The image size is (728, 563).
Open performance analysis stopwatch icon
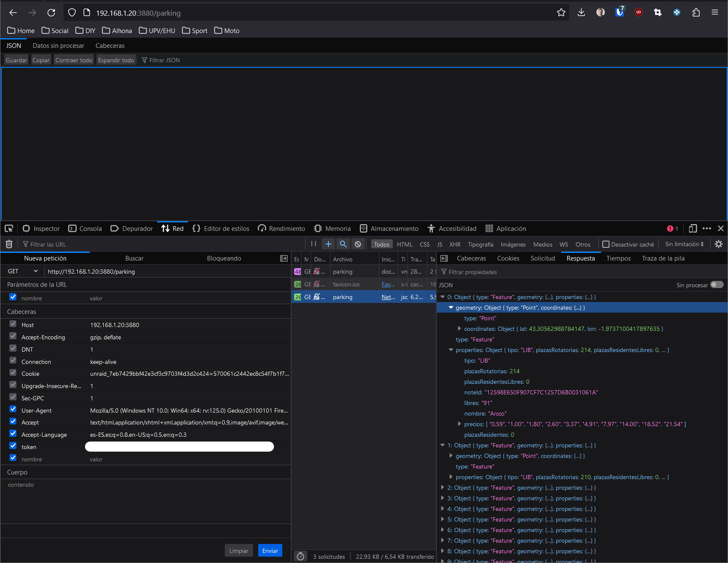pyautogui.click(x=301, y=557)
